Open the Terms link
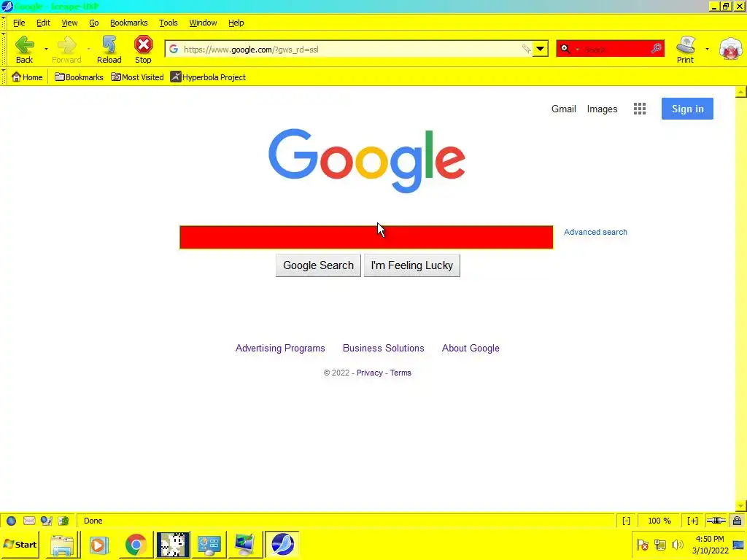747x560 pixels. [x=400, y=373]
